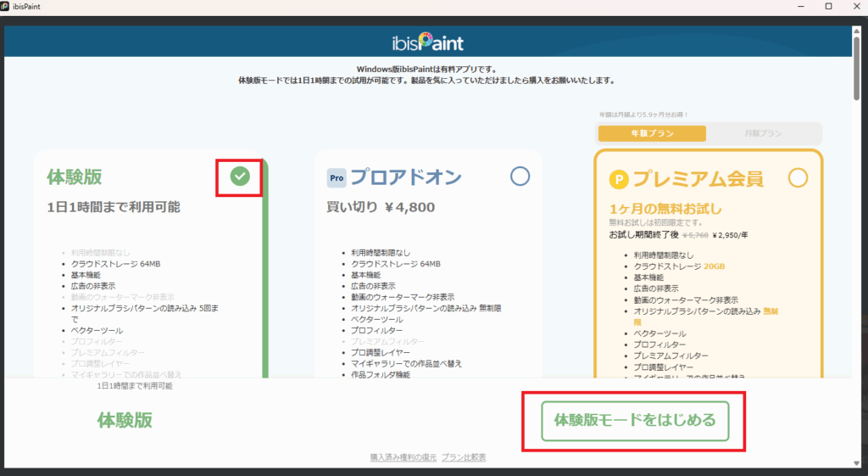This screenshot has width=868, height=476.
Task: Click the ibisPaint logo in the header
Action: pyautogui.click(x=428, y=42)
